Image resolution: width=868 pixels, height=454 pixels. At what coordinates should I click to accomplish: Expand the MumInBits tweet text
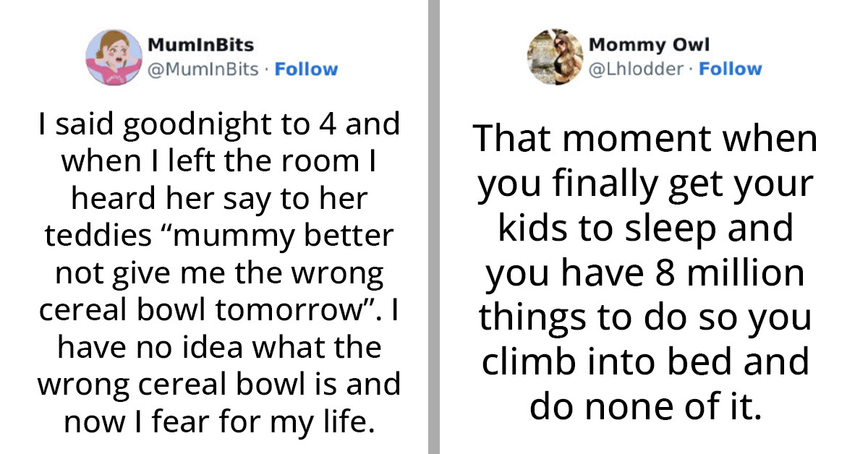217,273
